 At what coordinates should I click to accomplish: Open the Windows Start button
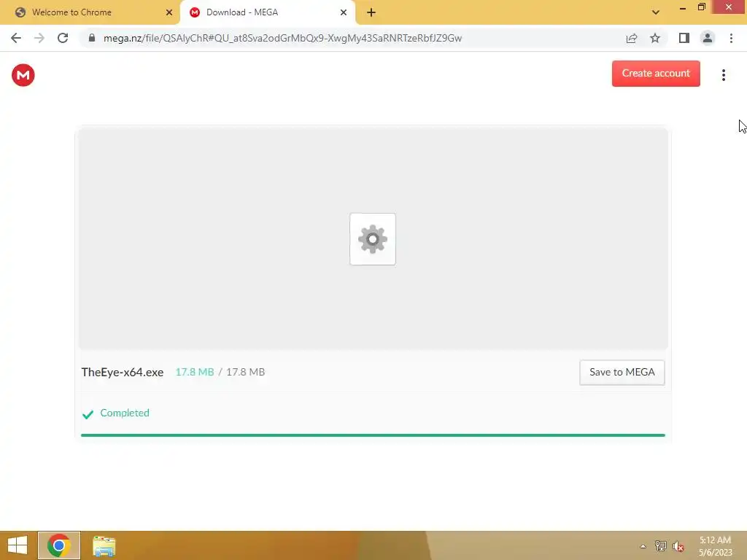(x=18, y=545)
